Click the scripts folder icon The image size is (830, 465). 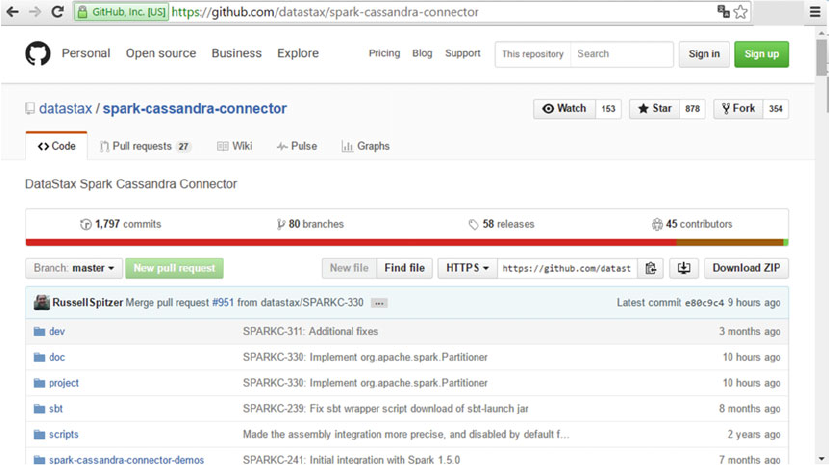tap(39, 434)
